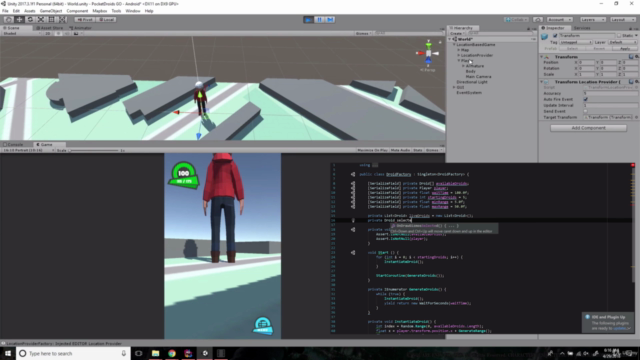Toggle Send Event checkbox
Screen dimensions: 640x360
586,111
